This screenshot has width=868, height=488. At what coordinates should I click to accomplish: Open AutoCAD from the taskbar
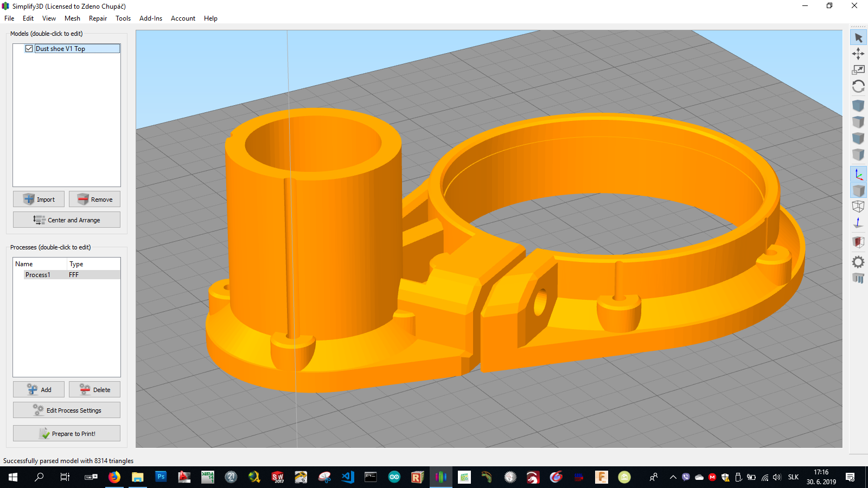184,477
